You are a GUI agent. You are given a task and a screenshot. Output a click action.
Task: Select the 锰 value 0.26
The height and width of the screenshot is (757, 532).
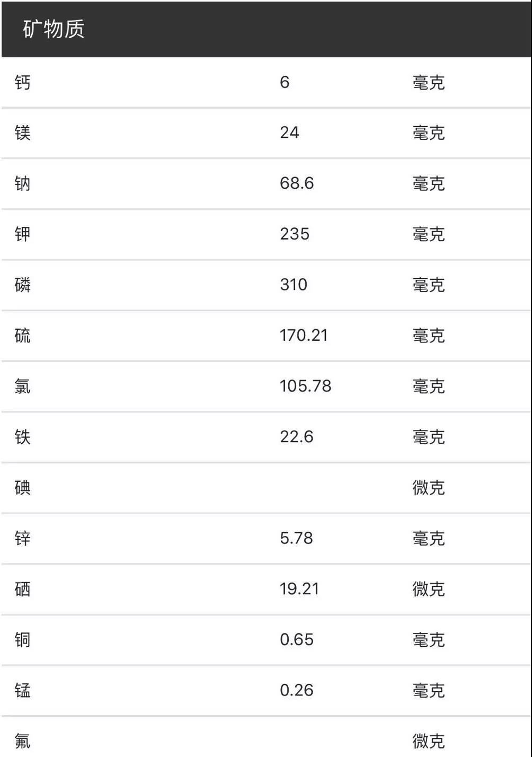pyautogui.click(x=297, y=690)
